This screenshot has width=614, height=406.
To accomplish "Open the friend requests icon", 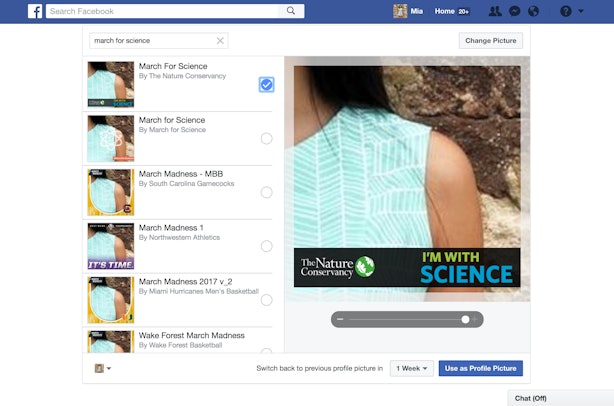I will [495, 11].
